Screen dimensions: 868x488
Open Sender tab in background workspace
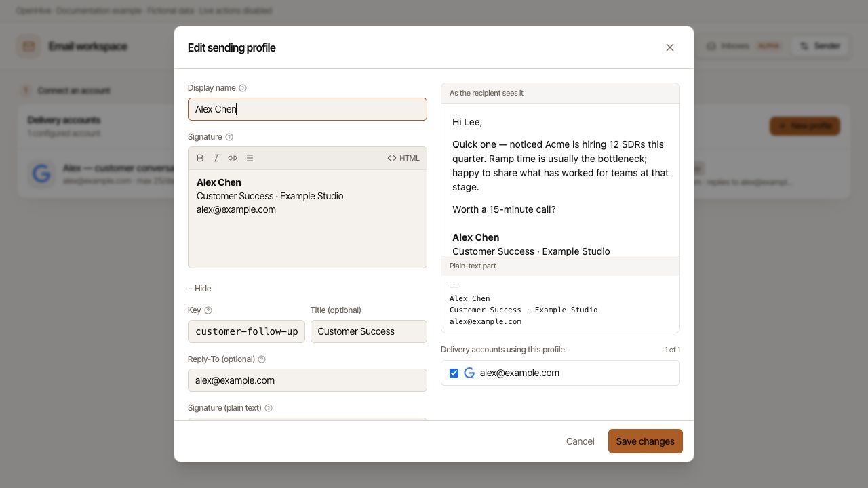pos(820,46)
